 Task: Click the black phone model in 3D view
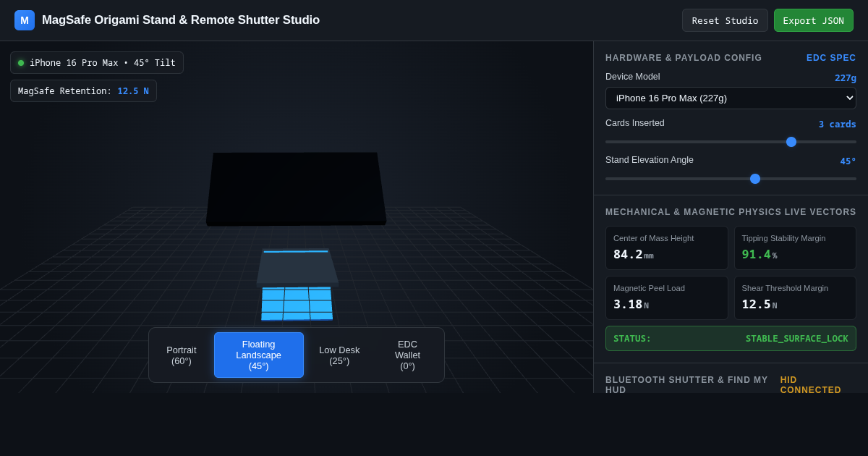click(296, 188)
